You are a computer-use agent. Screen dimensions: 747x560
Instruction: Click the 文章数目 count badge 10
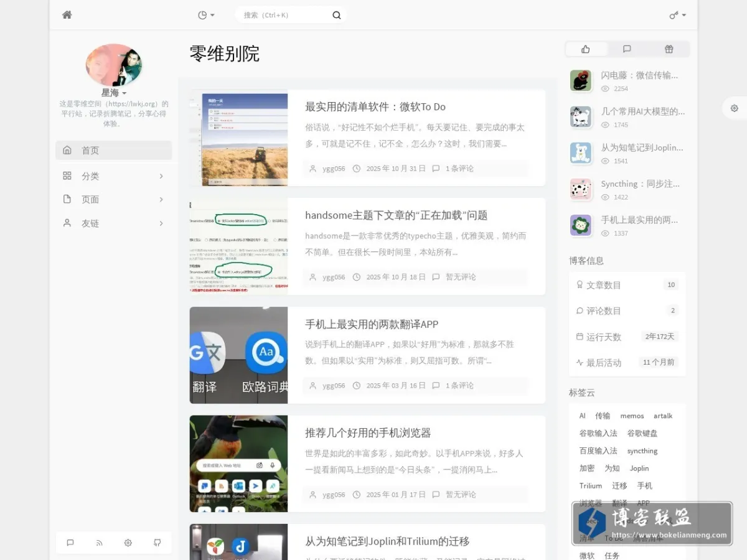[671, 285]
